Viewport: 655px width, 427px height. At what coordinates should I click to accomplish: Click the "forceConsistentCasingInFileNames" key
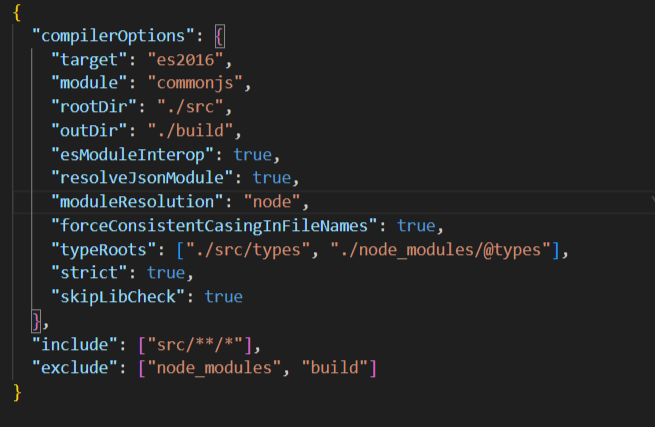214,226
